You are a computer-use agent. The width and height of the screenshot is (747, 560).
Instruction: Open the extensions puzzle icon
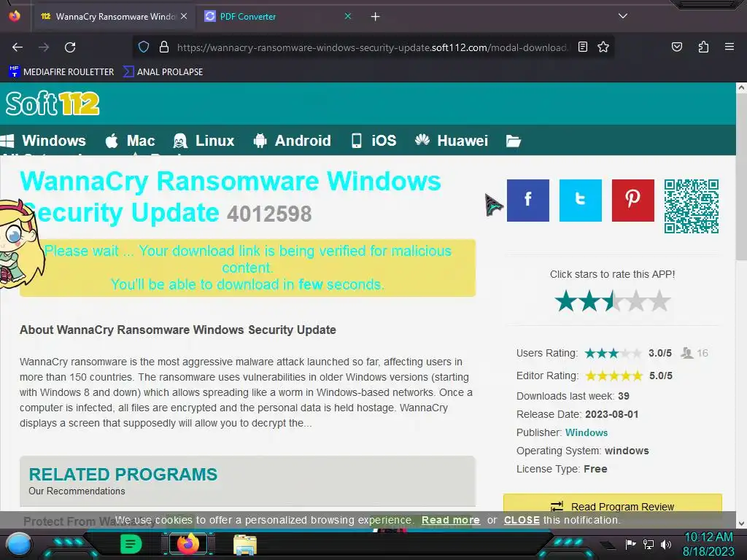[703, 47]
